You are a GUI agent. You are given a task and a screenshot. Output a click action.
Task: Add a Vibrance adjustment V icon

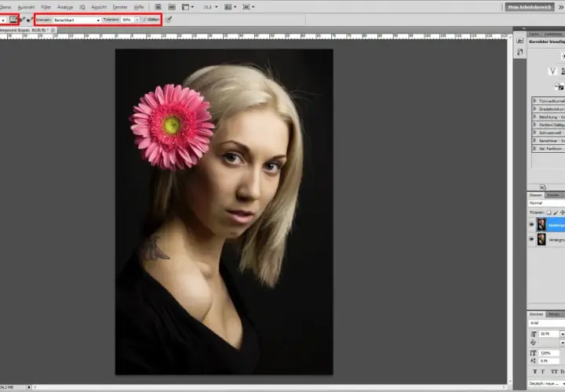(x=552, y=71)
